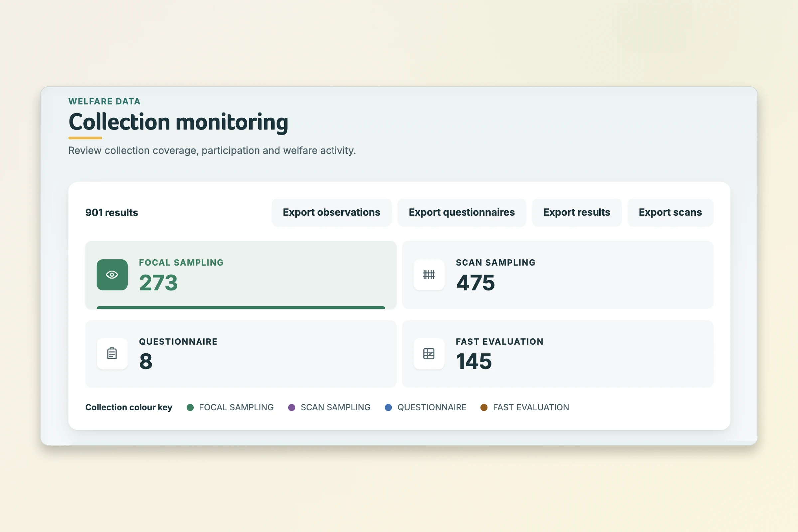
Task: Click Export scans button
Action: (x=670, y=212)
